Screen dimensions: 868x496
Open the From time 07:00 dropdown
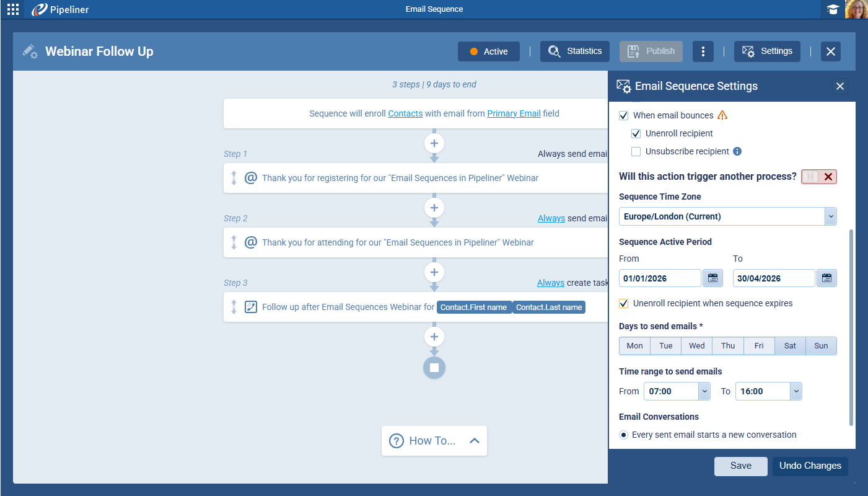704,391
